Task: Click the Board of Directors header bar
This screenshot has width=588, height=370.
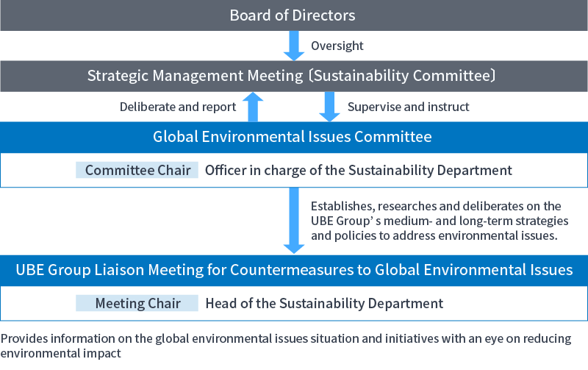Action: [x=293, y=15]
